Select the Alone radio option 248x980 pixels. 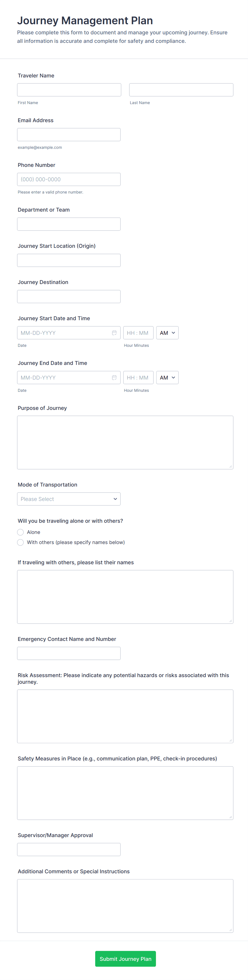(21, 532)
